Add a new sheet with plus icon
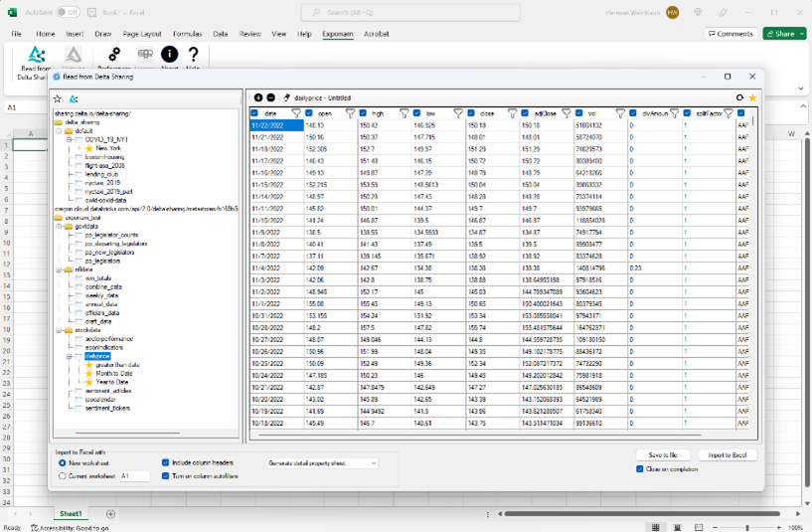812x532 pixels. tap(110, 514)
